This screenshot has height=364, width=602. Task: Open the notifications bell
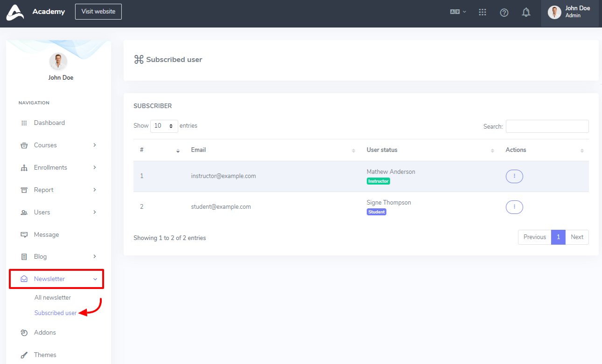[526, 13]
